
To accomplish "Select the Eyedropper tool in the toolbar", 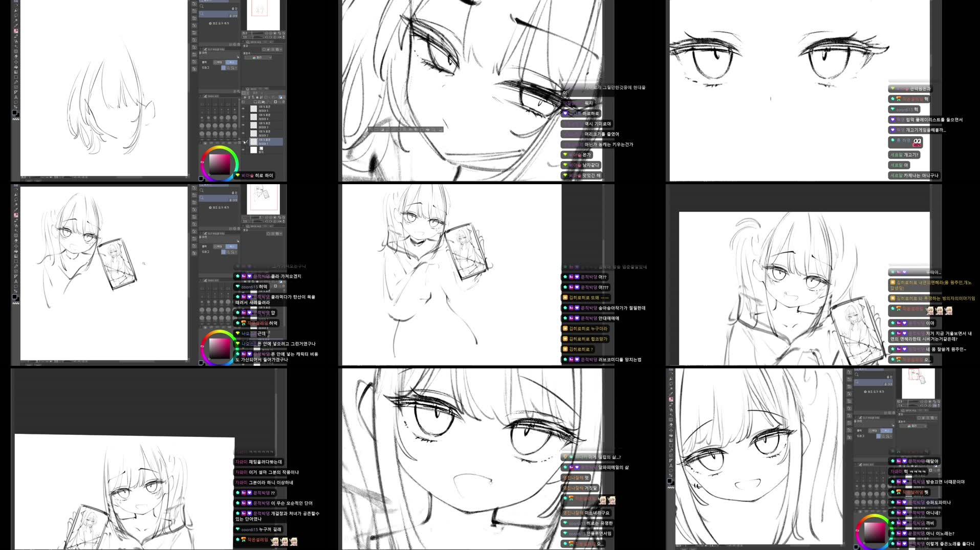I will point(16,24).
